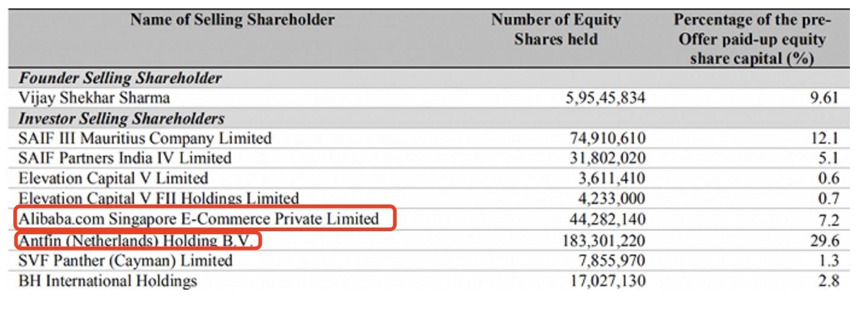The height and width of the screenshot is (315, 868).
Task: Click SAIF III Mauritius Company Limited
Action: click(145, 138)
